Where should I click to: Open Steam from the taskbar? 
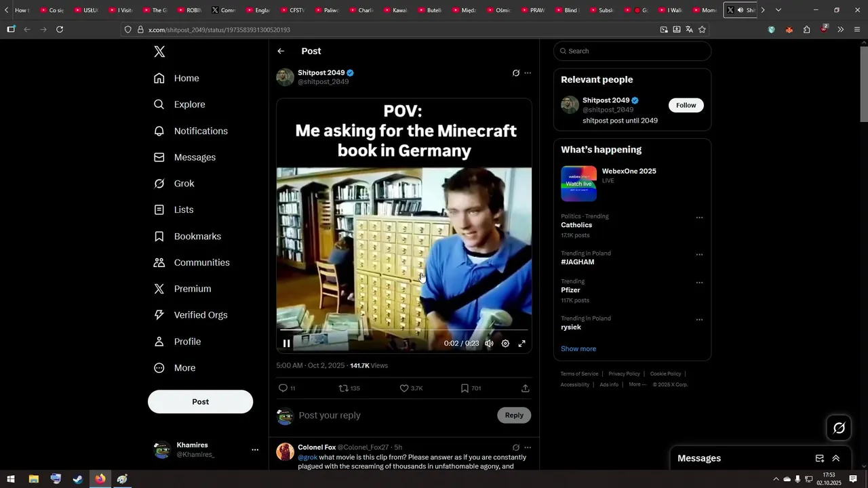tap(78, 479)
